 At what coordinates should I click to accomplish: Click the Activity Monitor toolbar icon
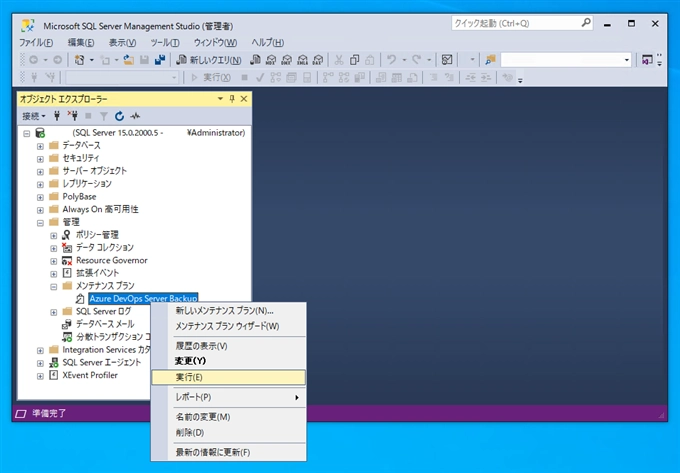[x=447, y=60]
